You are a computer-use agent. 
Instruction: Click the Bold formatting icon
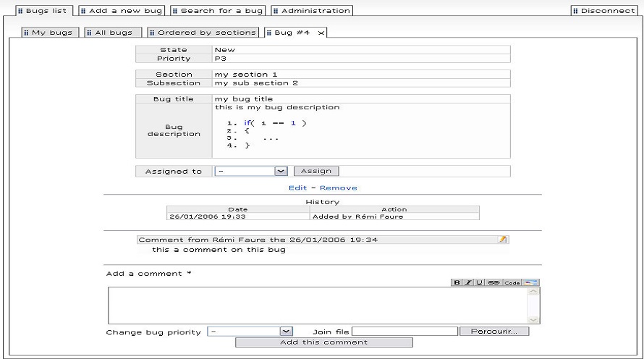tap(457, 282)
